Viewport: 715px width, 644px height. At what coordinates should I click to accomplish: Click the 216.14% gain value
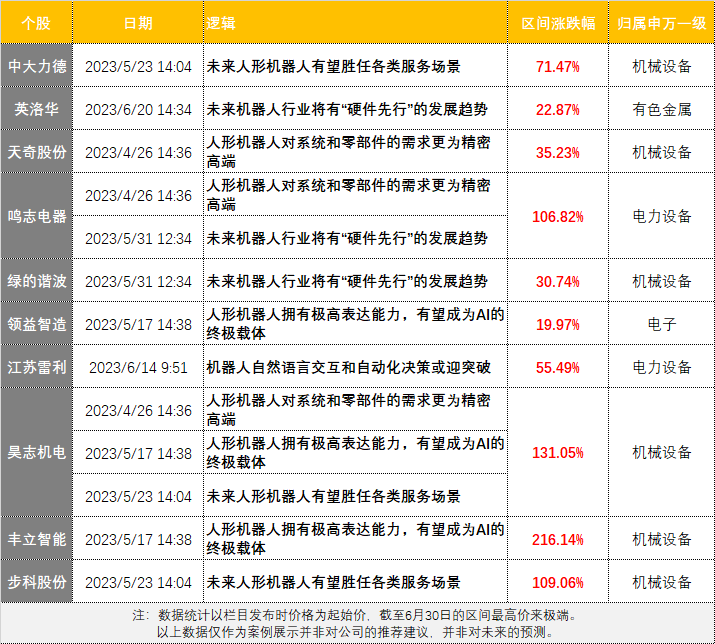(x=558, y=539)
